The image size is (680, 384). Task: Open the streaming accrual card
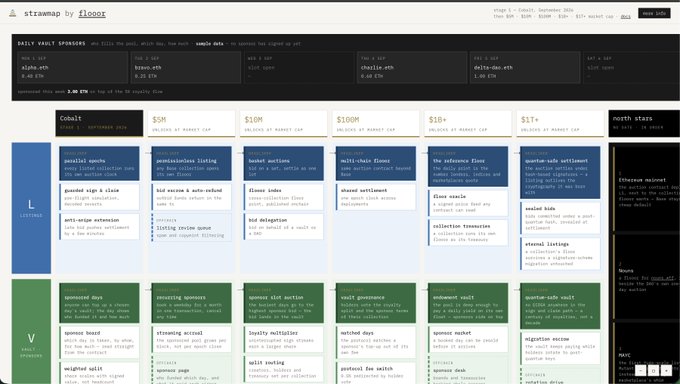(191, 339)
